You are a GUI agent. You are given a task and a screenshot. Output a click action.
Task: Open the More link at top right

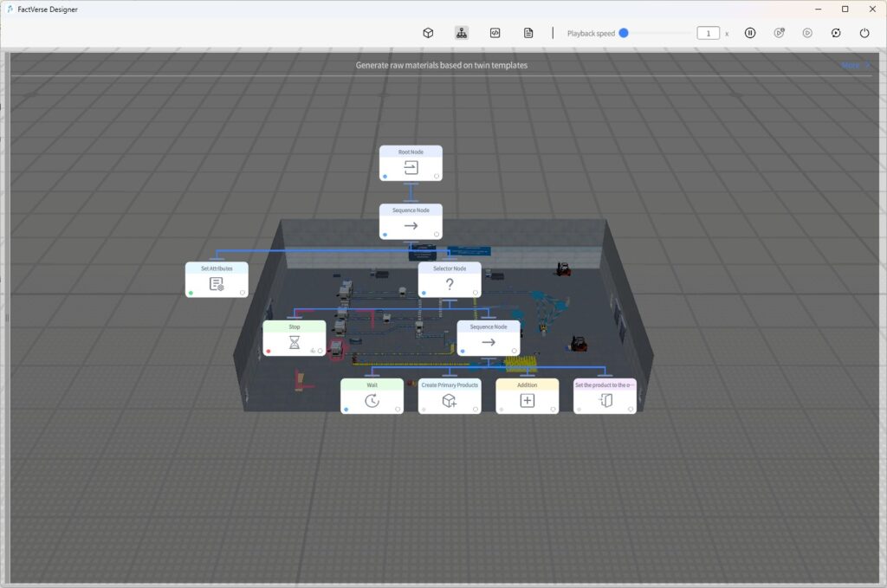pos(851,64)
